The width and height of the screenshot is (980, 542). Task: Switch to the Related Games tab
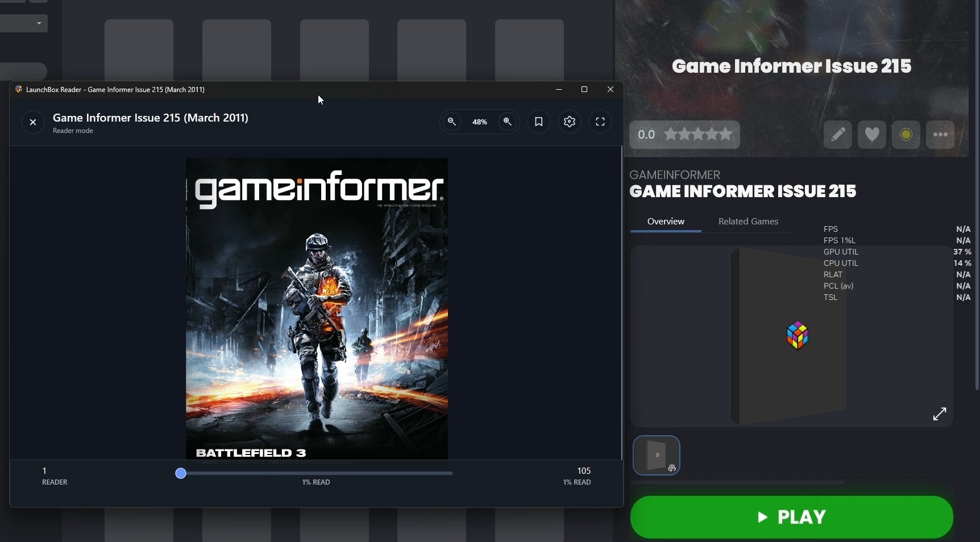pyautogui.click(x=748, y=222)
